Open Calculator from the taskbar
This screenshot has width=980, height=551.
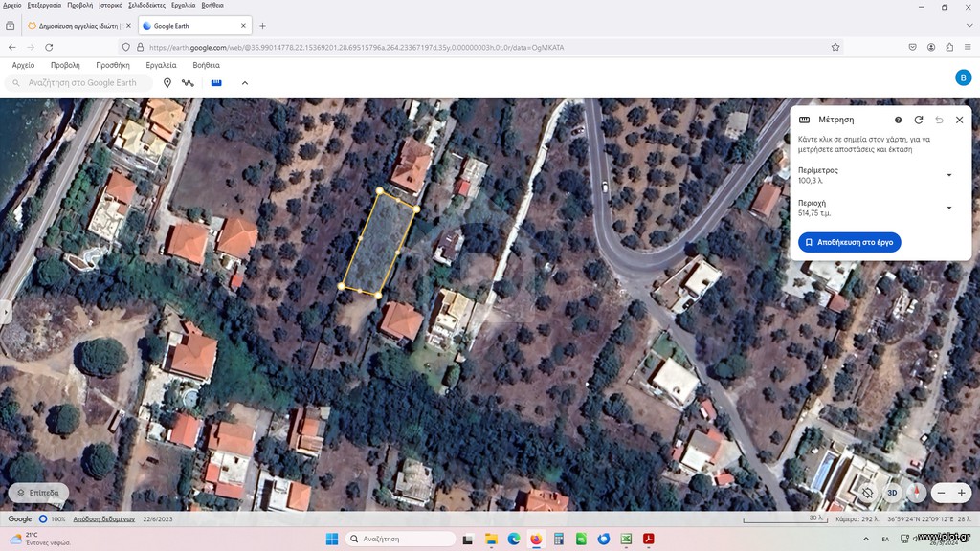559,539
